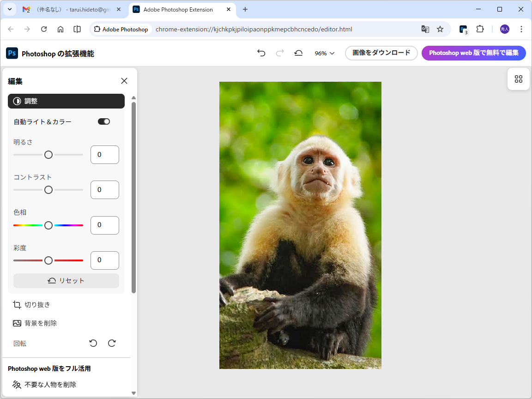The width and height of the screenshot is (532, 399).
Task: Rotate image counterclockwise
Action: (x=93, y=344)
